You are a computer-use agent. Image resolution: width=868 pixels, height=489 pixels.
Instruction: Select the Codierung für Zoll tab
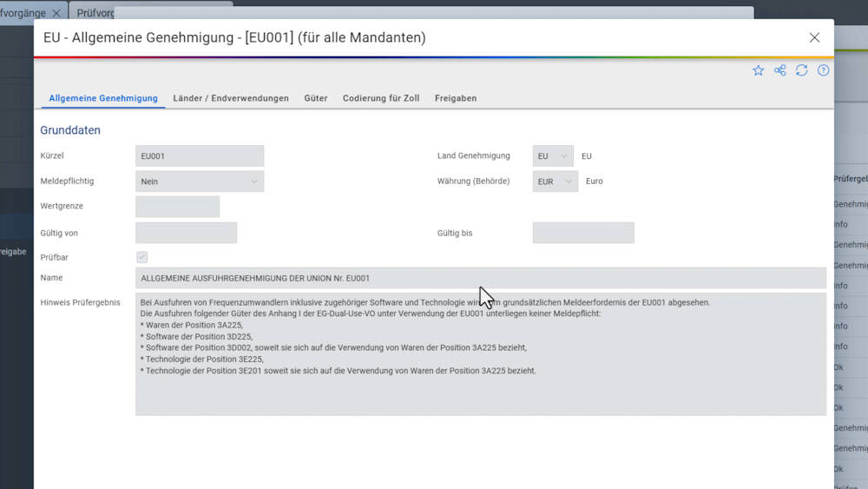(381, 98)
